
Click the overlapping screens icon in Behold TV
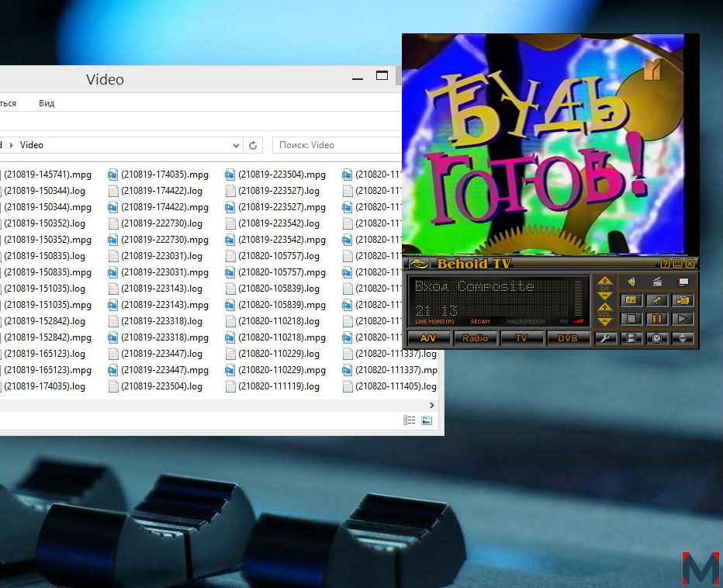pyautogui.click(x=683, y=282)
